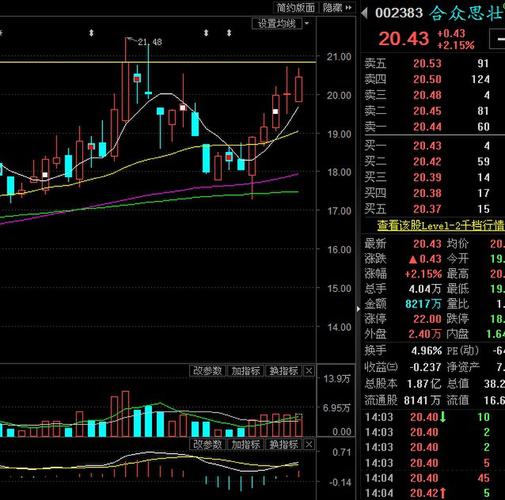Screen dimensions: 505x500
Task: Click 换指标 on the MACD panel
Action: (x=284, y=444)
